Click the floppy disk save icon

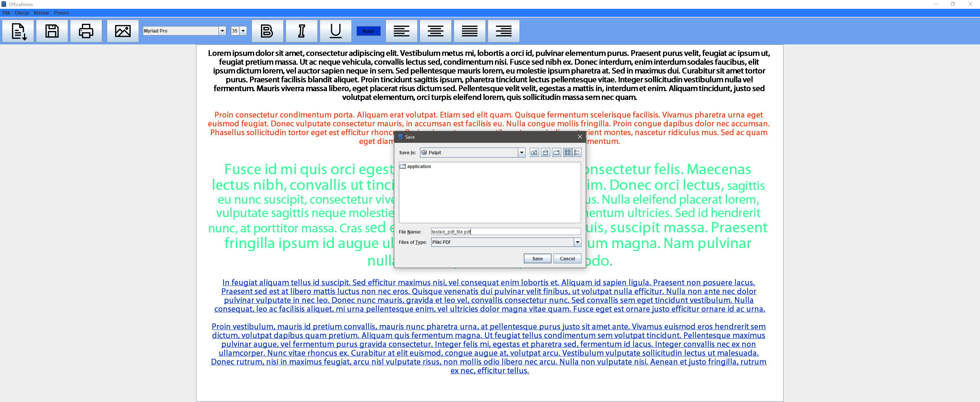(52, 31)
